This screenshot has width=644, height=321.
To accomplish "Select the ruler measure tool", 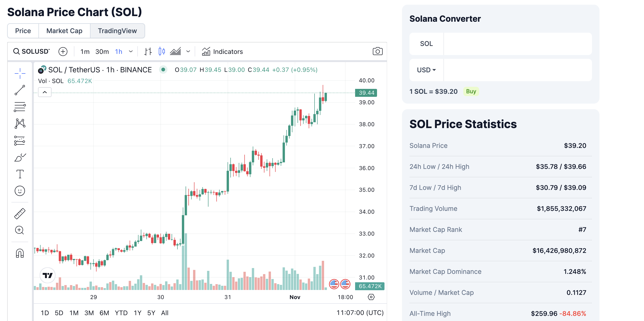I will (20, 213).
